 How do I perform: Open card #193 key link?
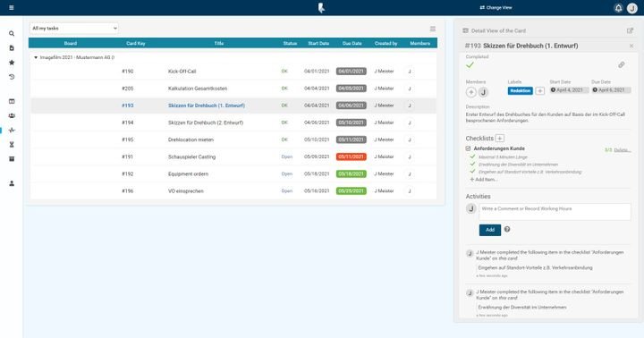click(128, 106)
